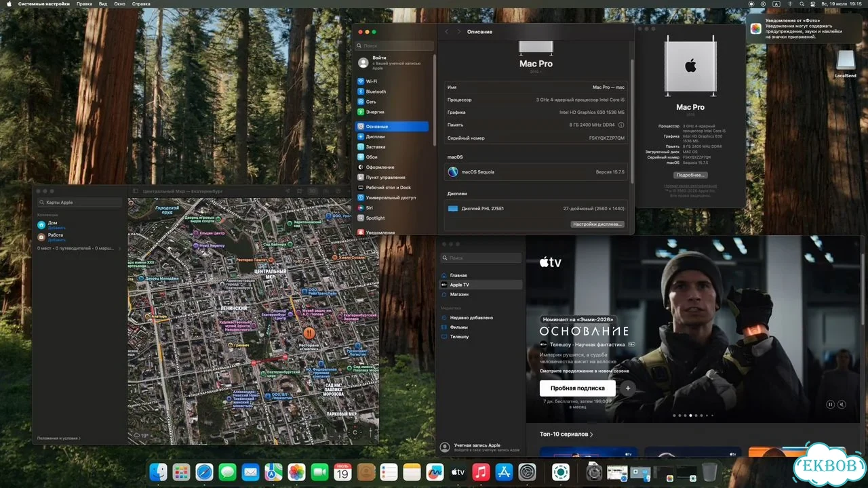868x488 pixels.
Task: Click the Memory info icon next to DDR4
Action: (x=621, y=125)
